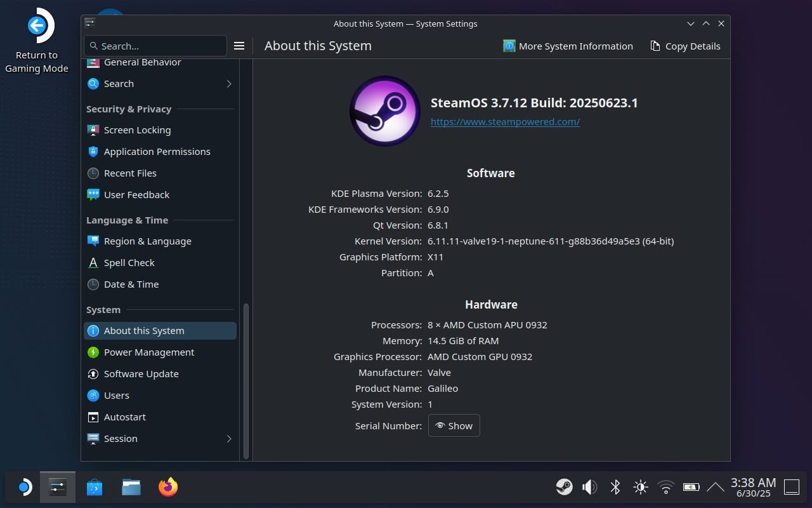
Task: Open battery status tray icon
Action: pos(691,487)
